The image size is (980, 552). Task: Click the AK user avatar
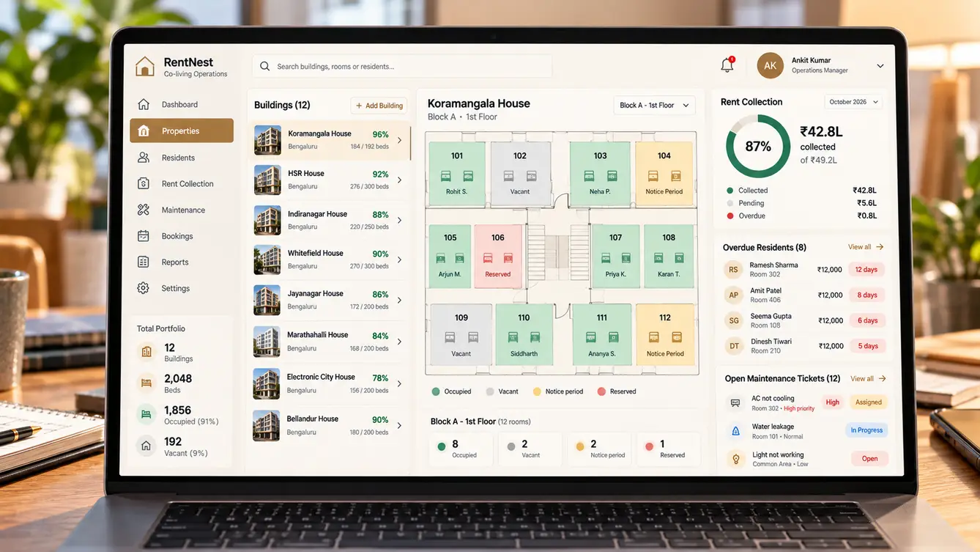(x=771, y=65)
